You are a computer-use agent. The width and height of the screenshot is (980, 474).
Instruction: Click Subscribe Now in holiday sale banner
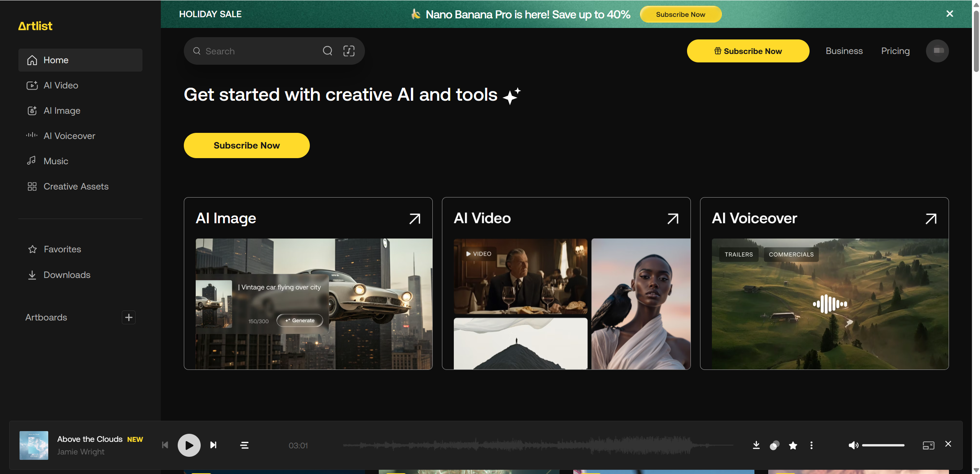pyautogui.click(x=680, y=15)
